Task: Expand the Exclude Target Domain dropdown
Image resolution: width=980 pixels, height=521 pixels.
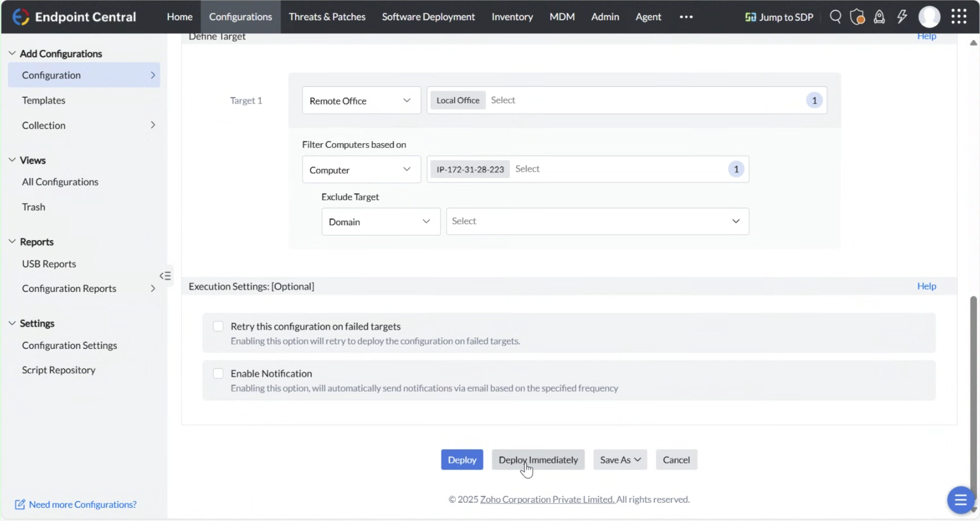Action: click(x=380, y=222)
